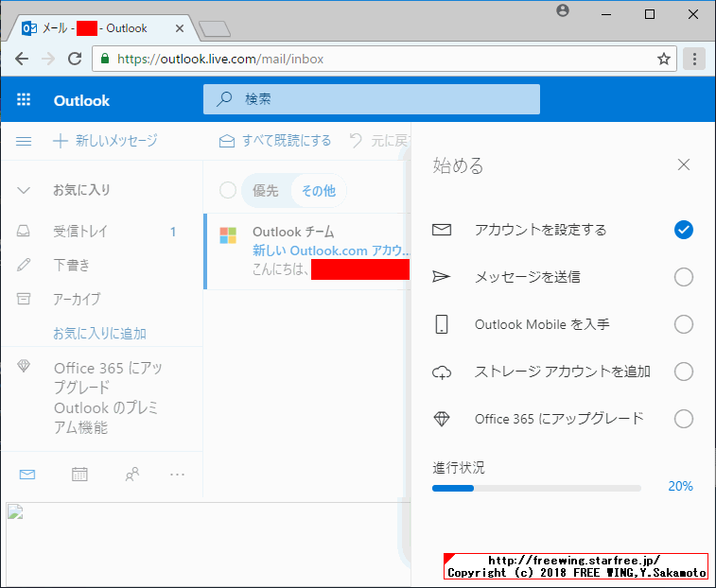Click diamond icon in 始める panel
The width and height of the screenshot is (716, 588).
[x=442, y=419]
